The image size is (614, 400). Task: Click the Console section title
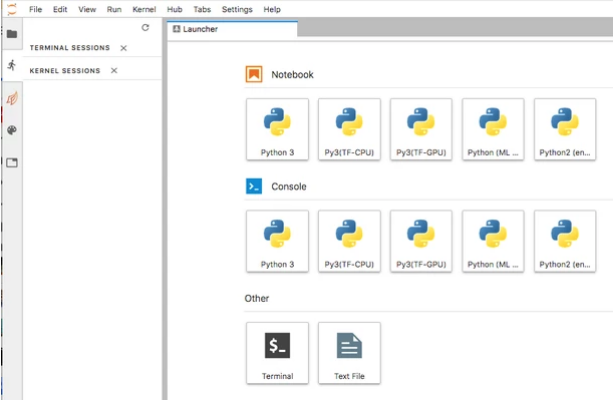point(289,186)
